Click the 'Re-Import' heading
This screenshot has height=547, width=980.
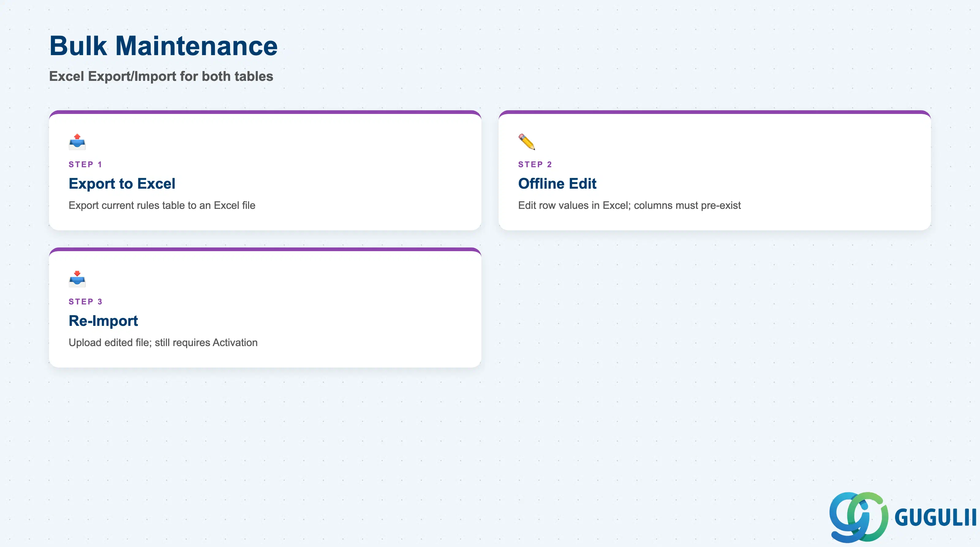(x=103, y=321)
